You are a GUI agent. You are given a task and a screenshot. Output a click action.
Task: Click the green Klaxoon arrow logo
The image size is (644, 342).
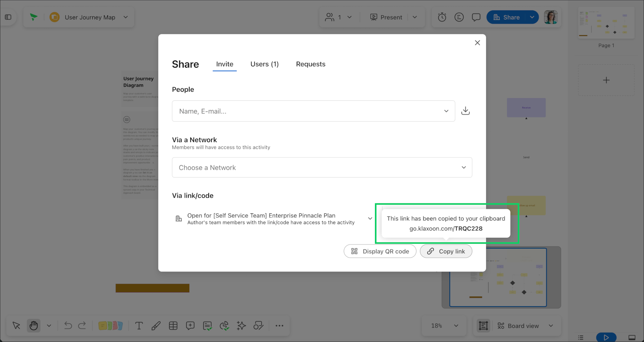click(34, 17)
